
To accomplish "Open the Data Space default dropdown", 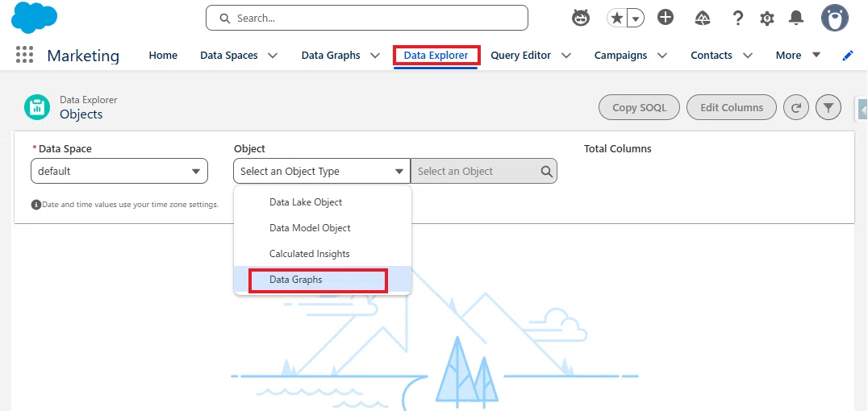I will pos(119,171).
